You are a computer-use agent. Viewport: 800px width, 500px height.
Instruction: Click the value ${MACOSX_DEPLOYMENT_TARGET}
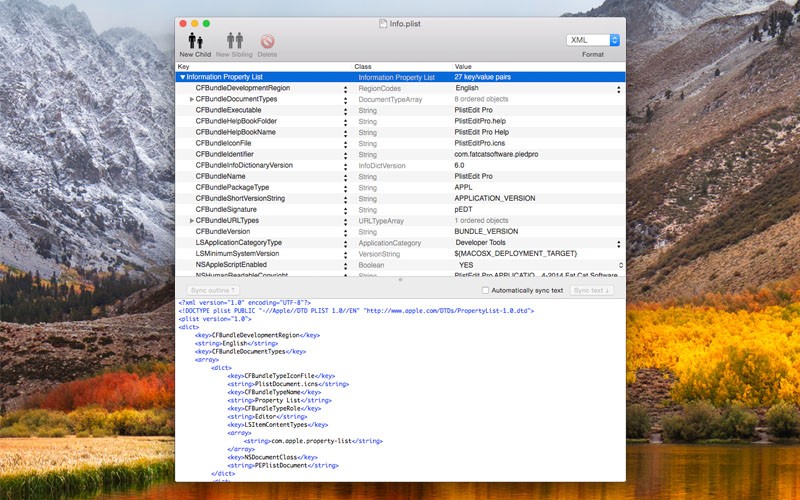tap(515, 254)
